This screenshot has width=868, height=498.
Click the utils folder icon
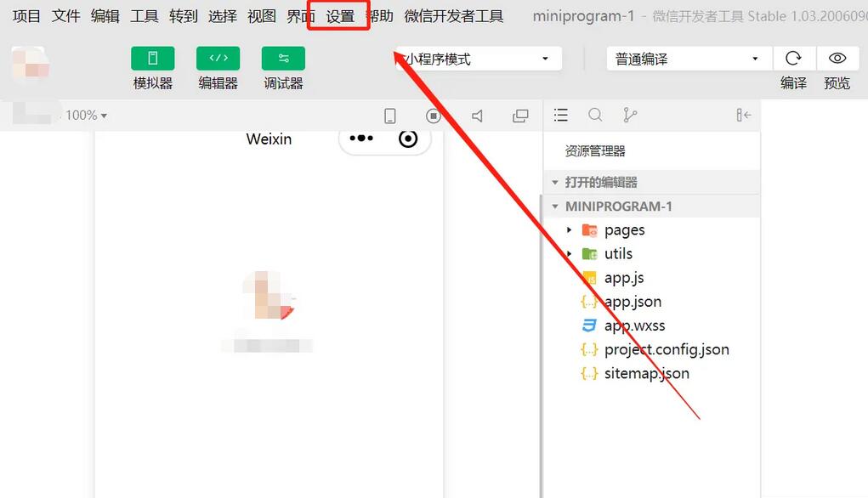coord(589,254)
